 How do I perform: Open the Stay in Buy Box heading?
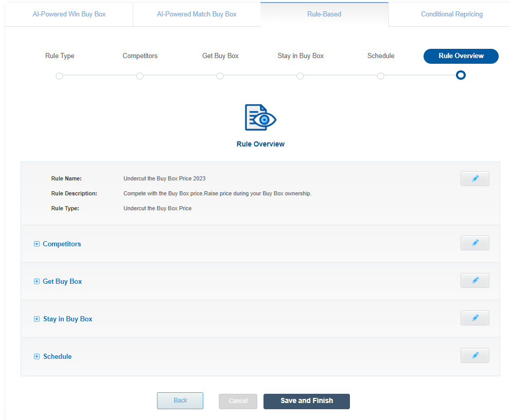[x=67, y=319]
